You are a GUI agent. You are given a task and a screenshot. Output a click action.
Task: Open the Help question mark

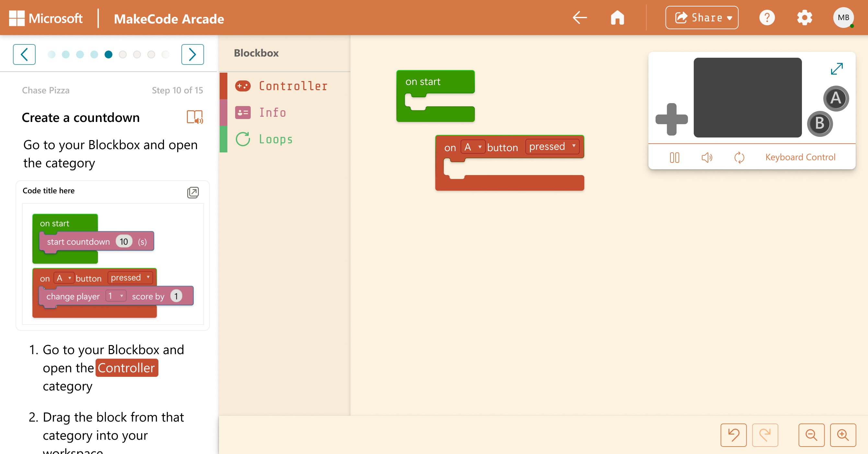click(x=767, y=17)
